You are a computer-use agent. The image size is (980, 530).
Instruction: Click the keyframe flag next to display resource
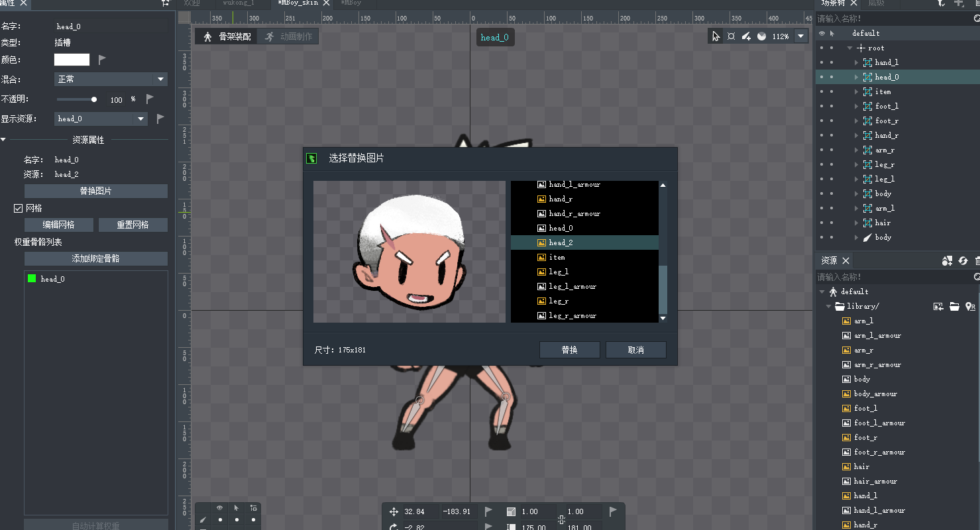click(160, 119)
